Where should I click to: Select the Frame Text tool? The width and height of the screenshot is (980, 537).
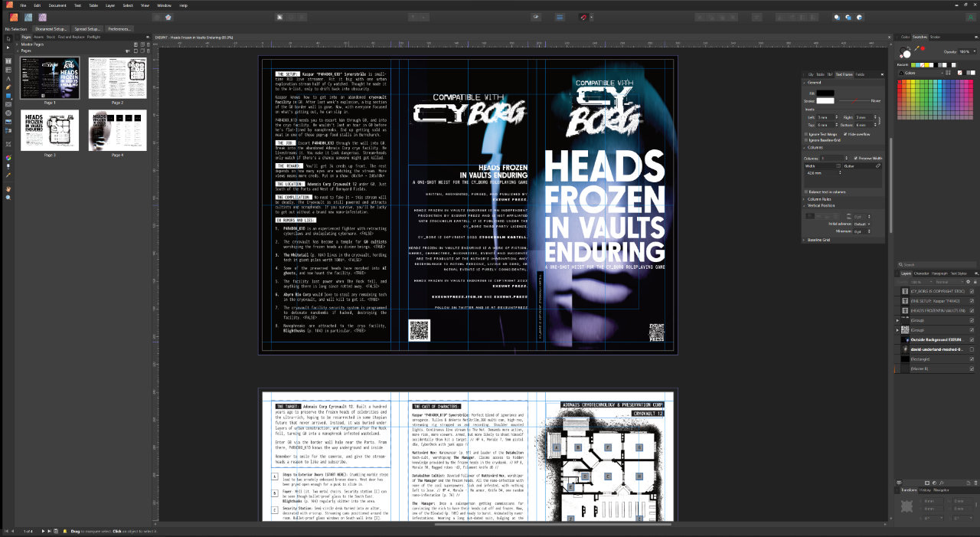tap(8, 61)
